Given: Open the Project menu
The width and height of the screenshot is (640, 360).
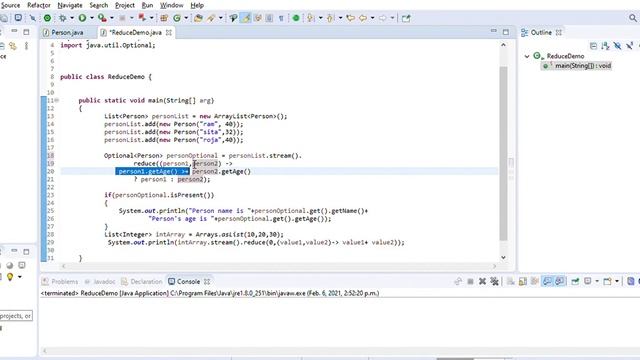Looking at the screenshot, I should click(124, 5).
